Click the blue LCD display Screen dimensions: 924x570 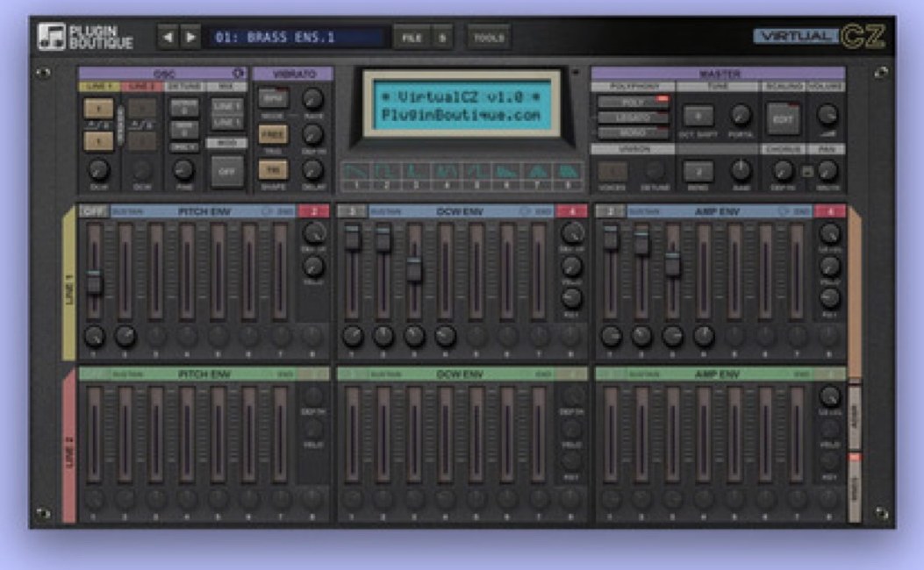pyautogui.click(x=462, y=105)
